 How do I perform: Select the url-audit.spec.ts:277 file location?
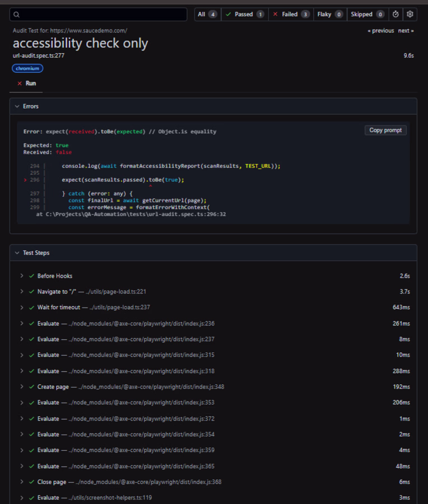click(39, 55)
